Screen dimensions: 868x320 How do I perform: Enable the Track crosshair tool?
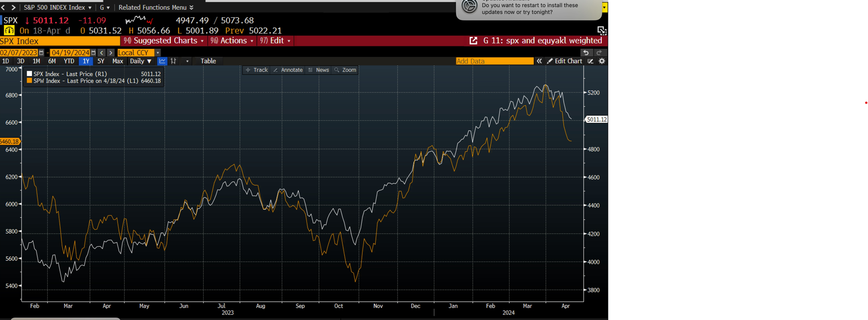pyautogui.click(x=257, y=70)
